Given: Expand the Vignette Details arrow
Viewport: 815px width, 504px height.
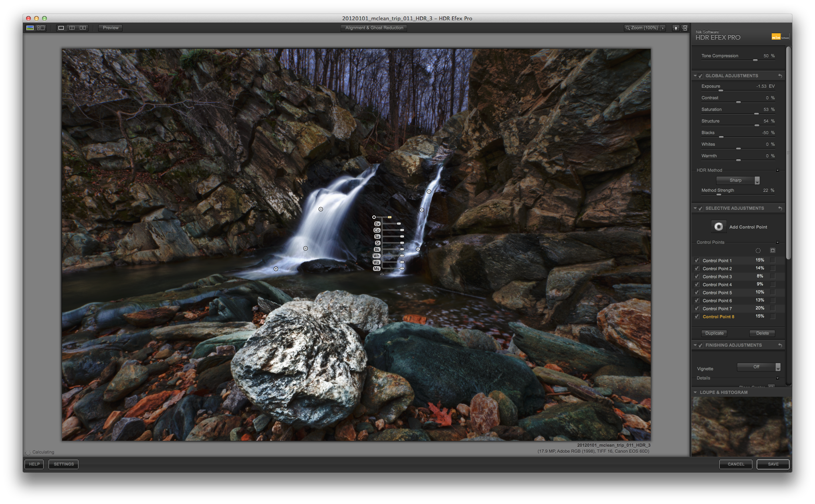Looking at the screenshot, I should point(777,378).
